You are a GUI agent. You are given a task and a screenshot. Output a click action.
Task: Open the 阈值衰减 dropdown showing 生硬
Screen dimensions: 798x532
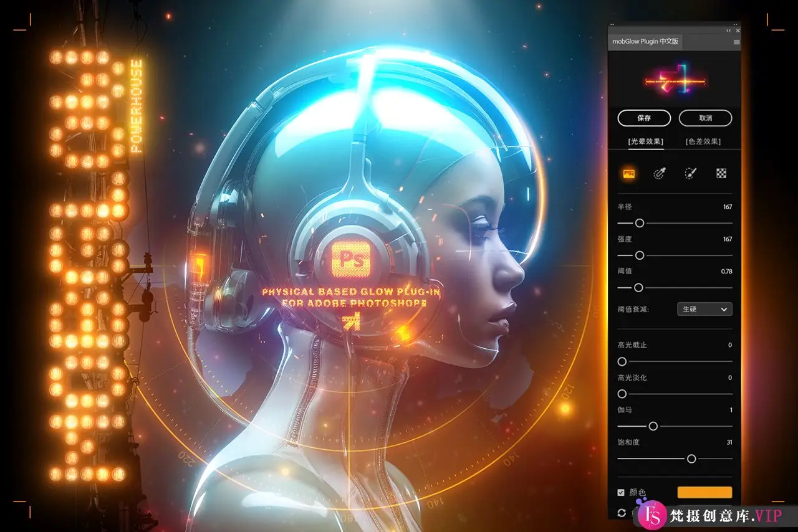704,309
